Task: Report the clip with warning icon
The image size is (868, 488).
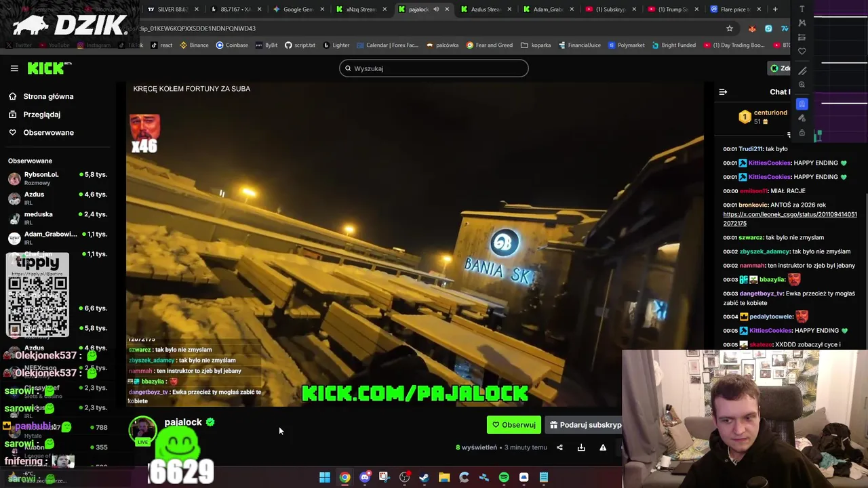Action: coord(603,447)
